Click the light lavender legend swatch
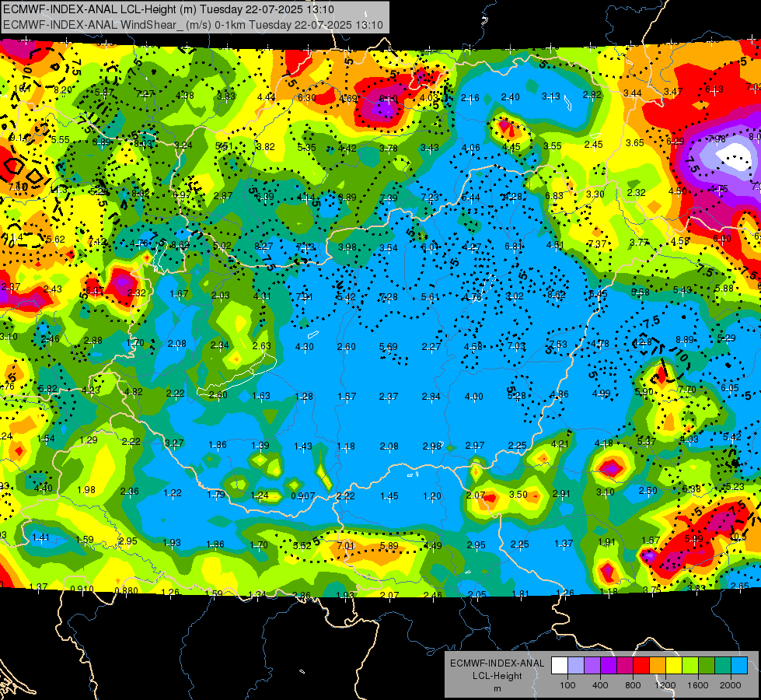The height and width of the screenshot is (700, 761). (x=576, y=665)
